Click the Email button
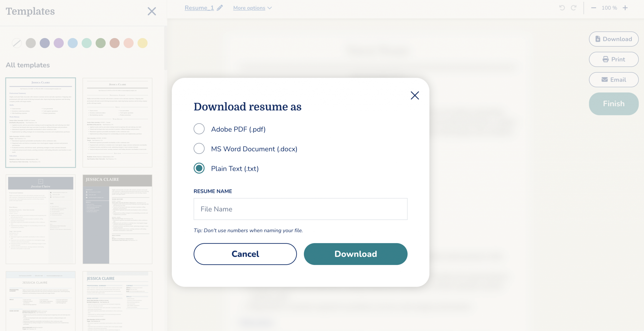The width and height of the screenshot is (644, 331). pos(614,80)
